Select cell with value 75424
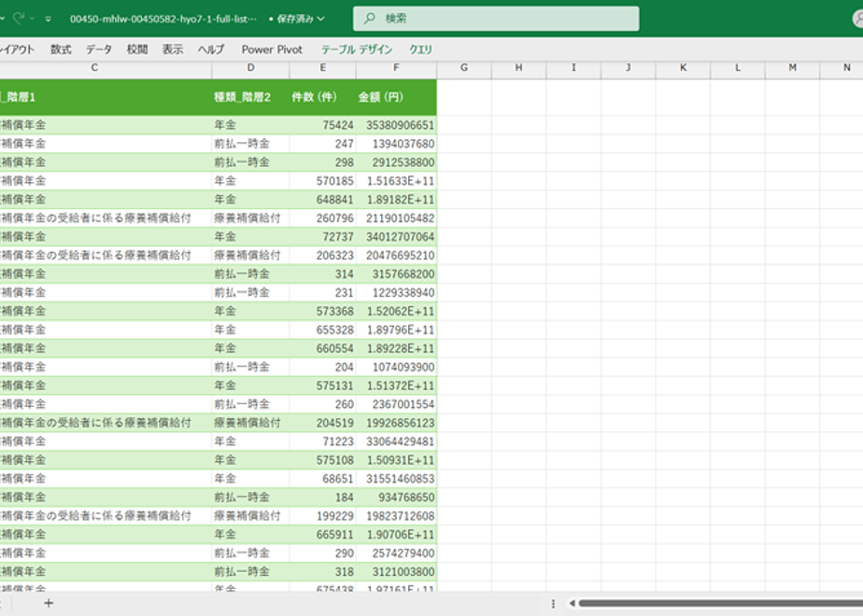 tap(322, 125)
